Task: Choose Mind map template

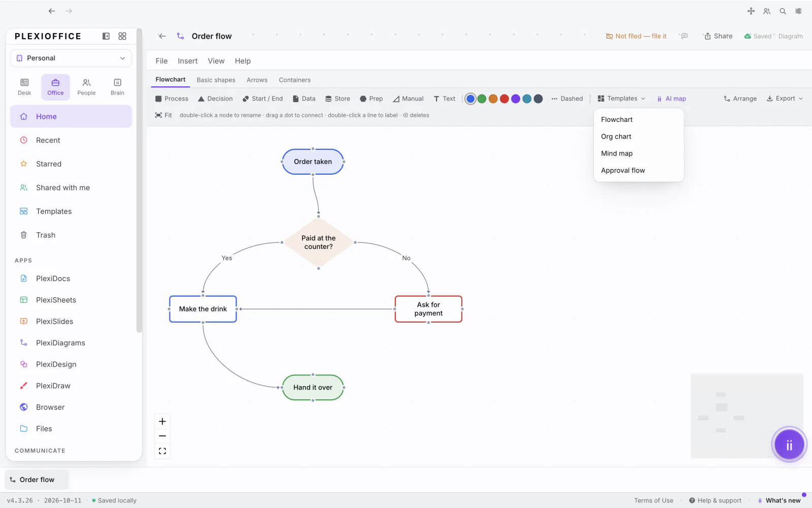Action: [638, 153]
